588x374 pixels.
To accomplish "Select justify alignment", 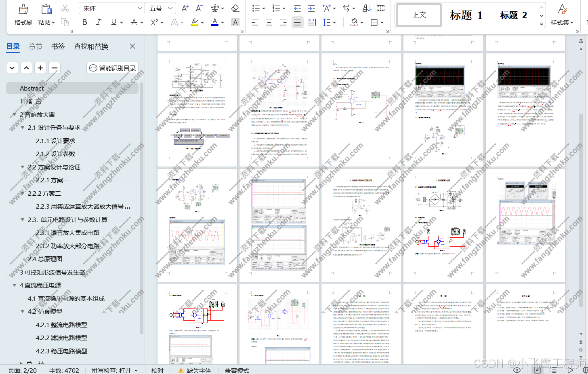I will [297, 22].
